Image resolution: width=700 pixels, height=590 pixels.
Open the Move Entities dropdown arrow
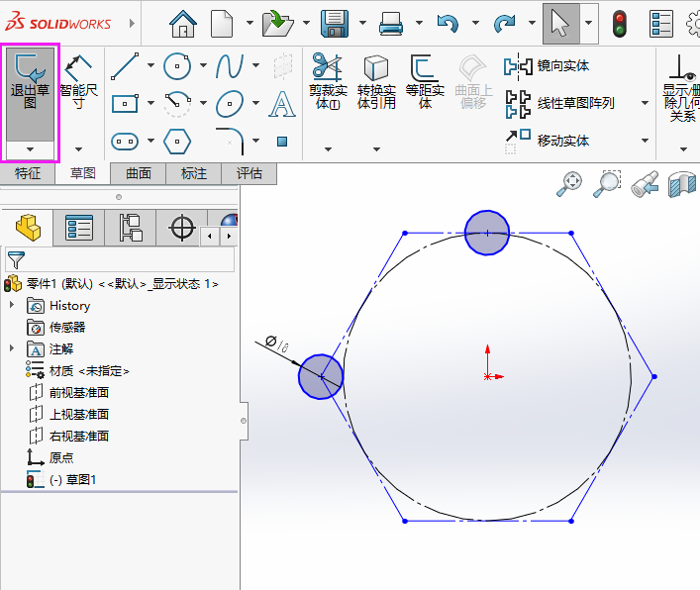coord(646,141)
